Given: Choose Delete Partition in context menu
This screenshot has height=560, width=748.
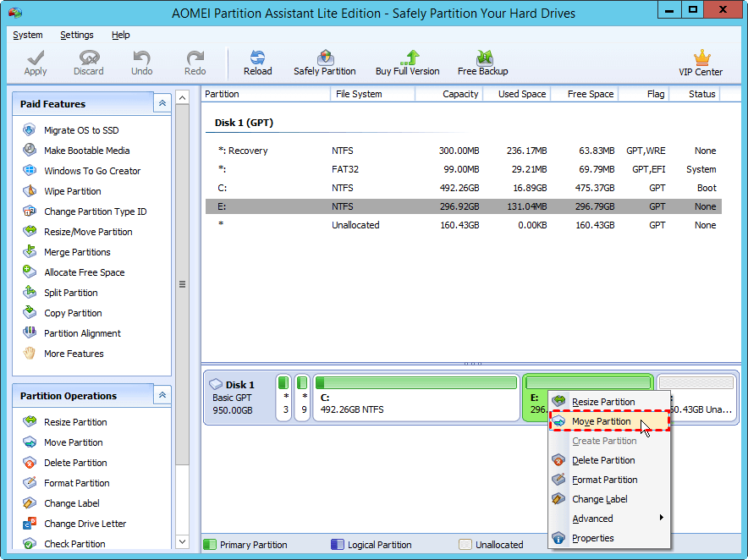Looking at the screenshot, I should 609,460.
